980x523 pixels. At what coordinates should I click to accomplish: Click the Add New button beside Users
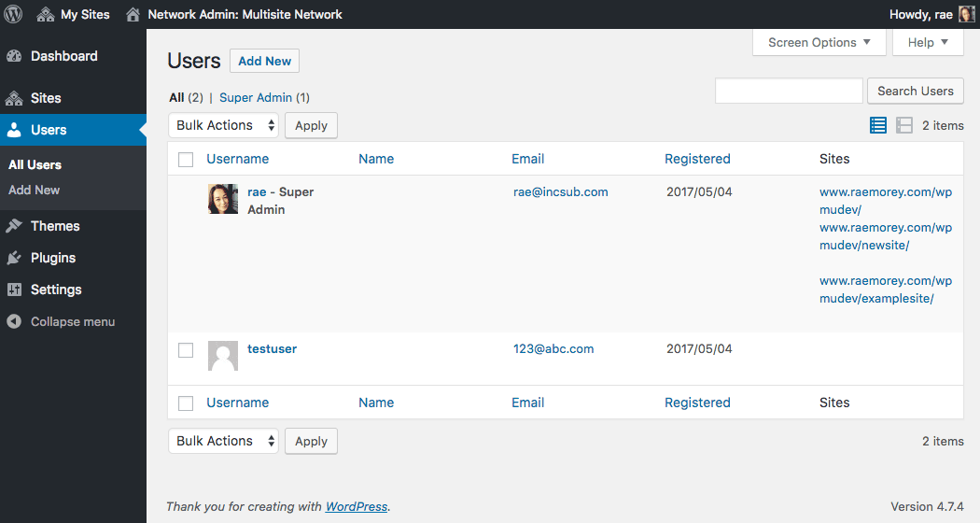(264, 61)
